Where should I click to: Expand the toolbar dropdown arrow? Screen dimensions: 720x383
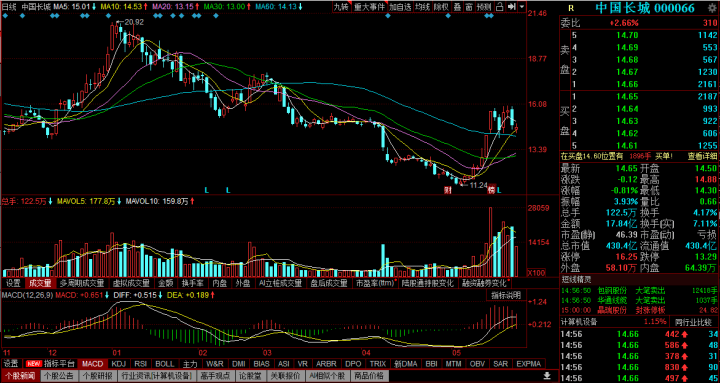click(523, 6)
